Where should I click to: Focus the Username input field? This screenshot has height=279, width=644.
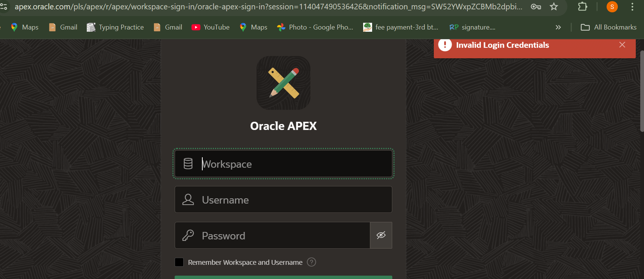pos(283,199)
